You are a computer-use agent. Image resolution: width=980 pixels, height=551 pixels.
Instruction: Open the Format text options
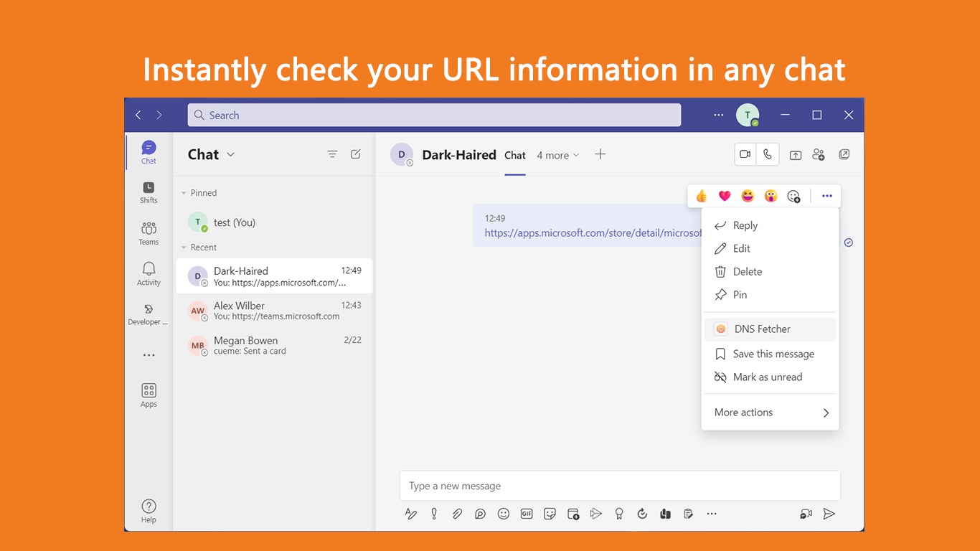tap(411, 514)
